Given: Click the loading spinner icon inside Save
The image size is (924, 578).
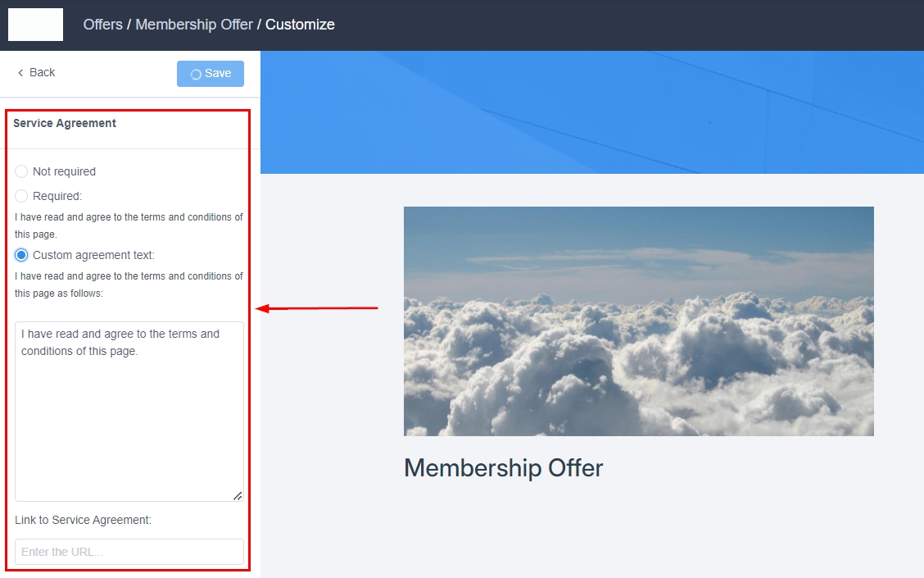Looking at the screenshot, I should [196, 75].
